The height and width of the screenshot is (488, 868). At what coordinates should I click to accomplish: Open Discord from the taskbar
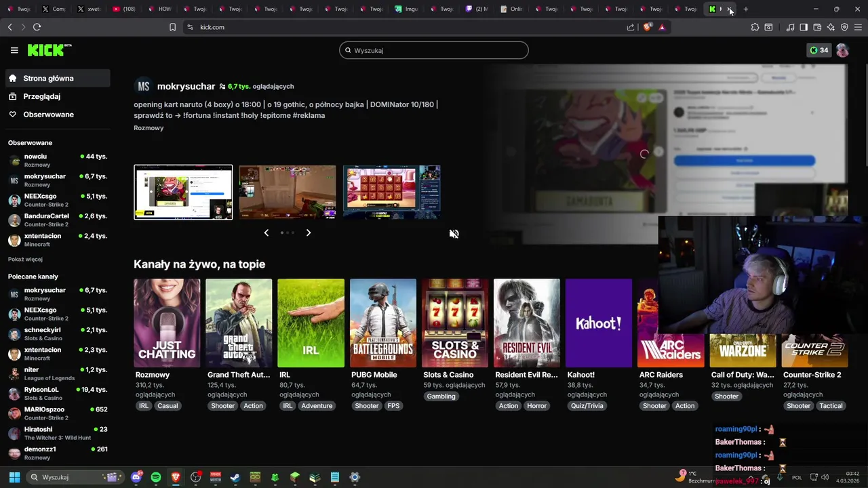coord(136,477)
